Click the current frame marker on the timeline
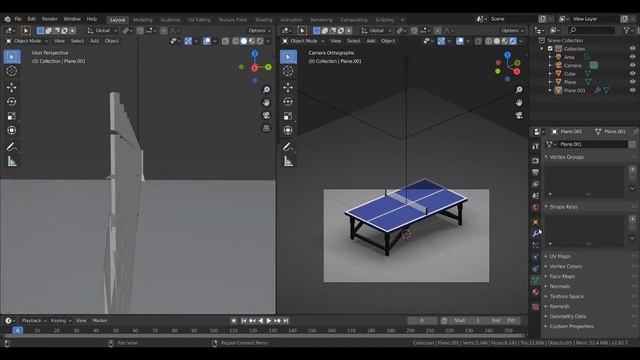 pyautogui.click(x=17, y=330)
